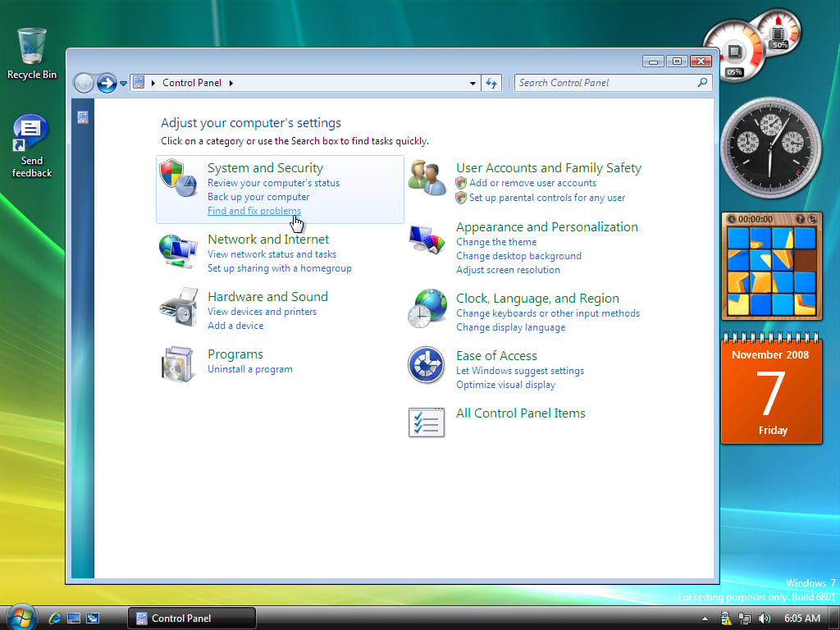Expand the arrow after Control Panel breadcrumb
Screen dimensions: 840x630
coord(231,83)
